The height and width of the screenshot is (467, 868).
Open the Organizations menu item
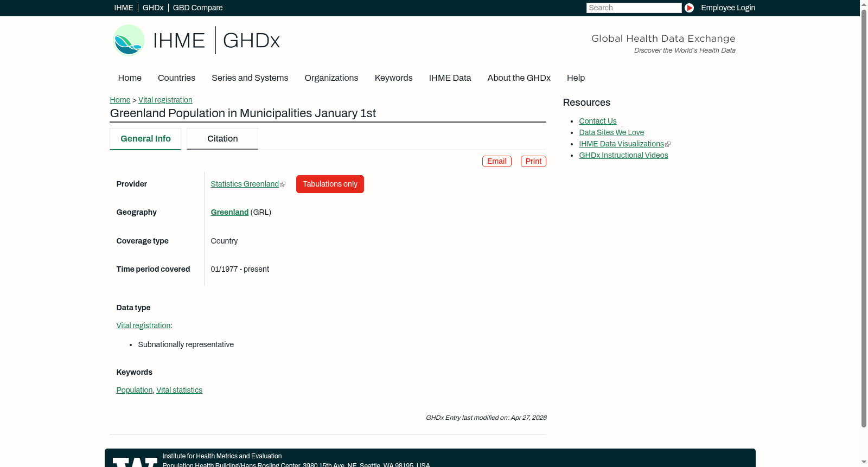pyautogui.click(x=331, y=78)
